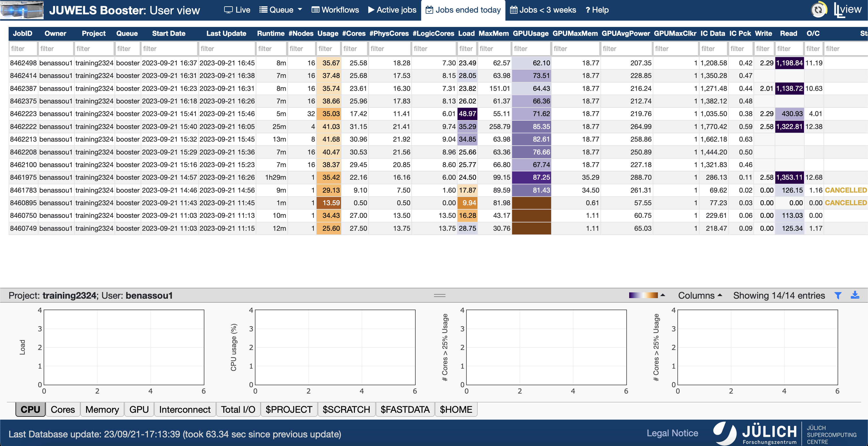Switch to the Interconnect graphs tab
This screenshot has width=868, height=446.
tap(185, 409)
